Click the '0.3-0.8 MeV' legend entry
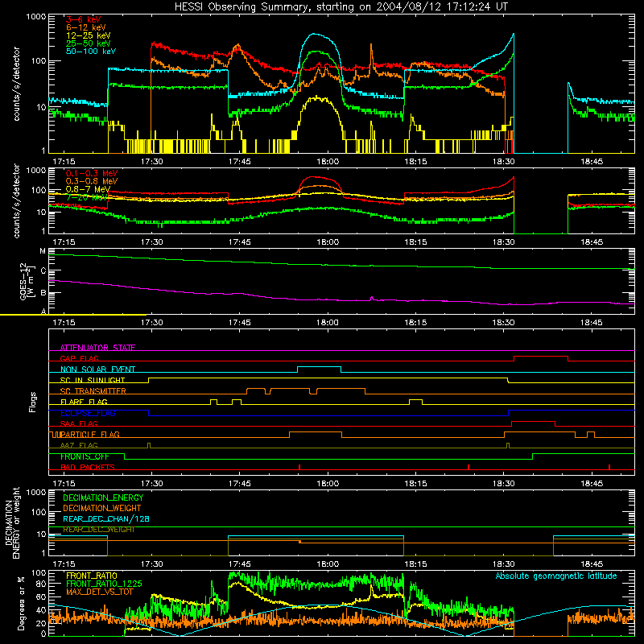The image size is (644, 644). [x=92, y=181]
